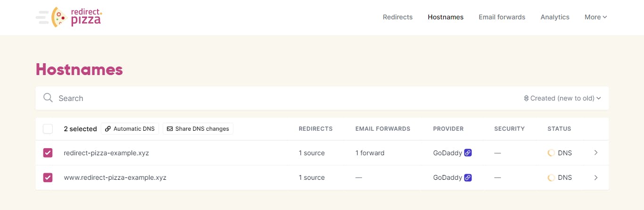This screenshot has height=210, width=644.
Task: Uncheck the www.redirect-pizza-example.xyz checkbox
Action: pos(48,177)
